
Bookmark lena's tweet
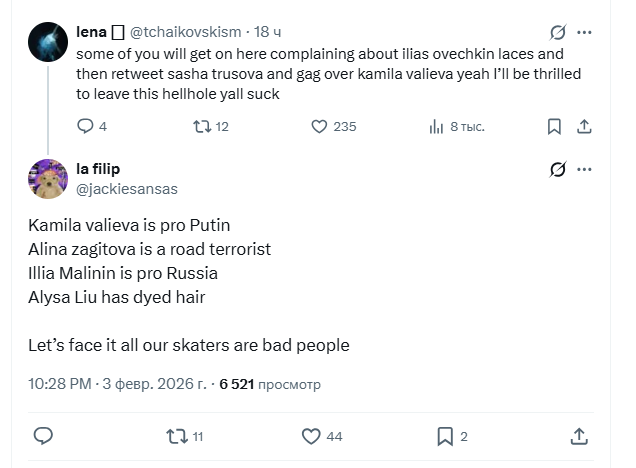[x=554, y=126]
